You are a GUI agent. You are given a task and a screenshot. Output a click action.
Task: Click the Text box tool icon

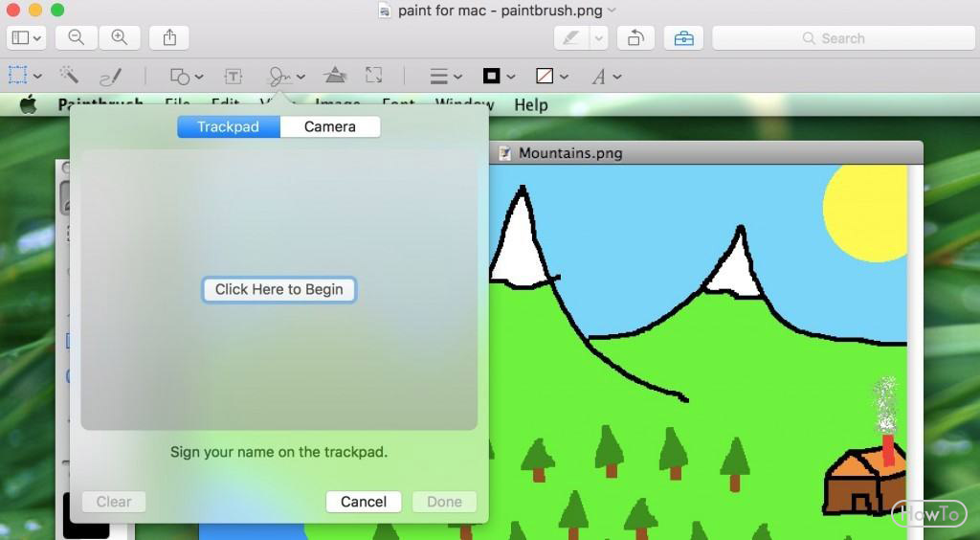pyautogui.click(x=234, y=77)
